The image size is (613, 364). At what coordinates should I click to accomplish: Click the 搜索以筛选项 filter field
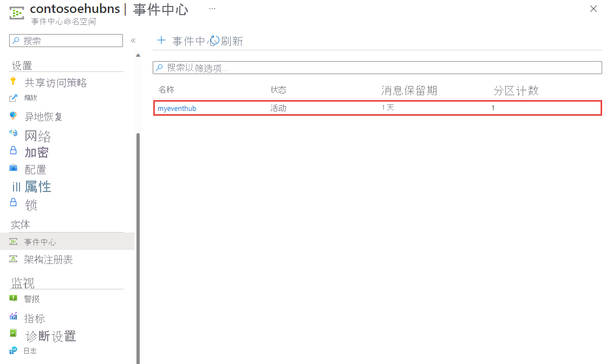[377, 68]
